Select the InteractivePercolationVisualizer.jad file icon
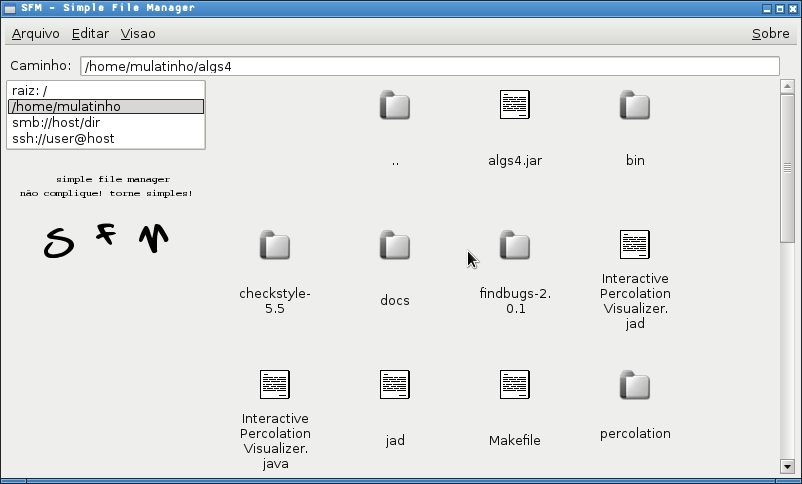The height and width of the screenshot is (484, 802). point(635,244)
